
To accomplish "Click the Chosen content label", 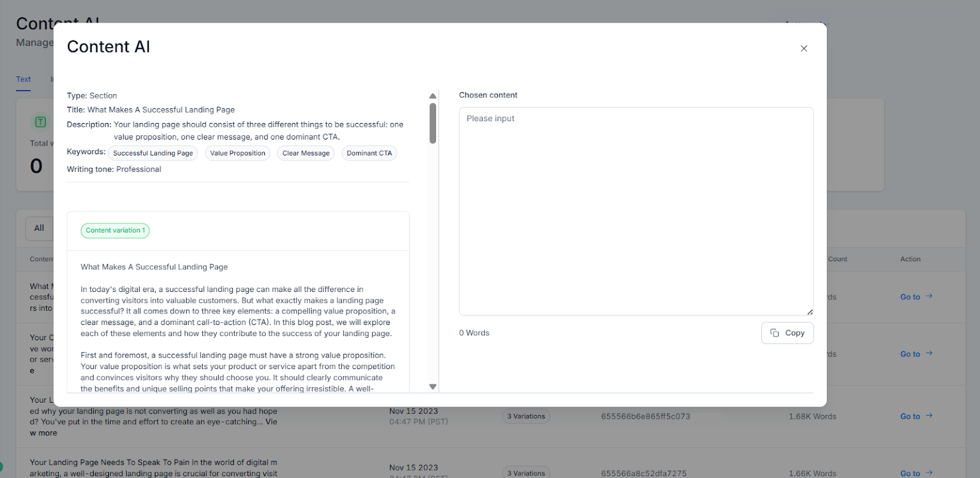I will point(488,95).
